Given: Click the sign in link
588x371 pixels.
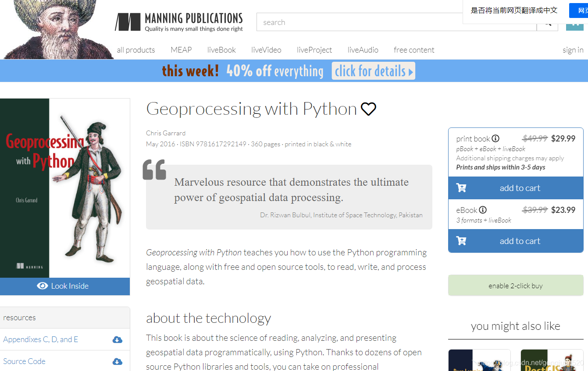Looking at the screenshot, I should [x=573, y=50].
